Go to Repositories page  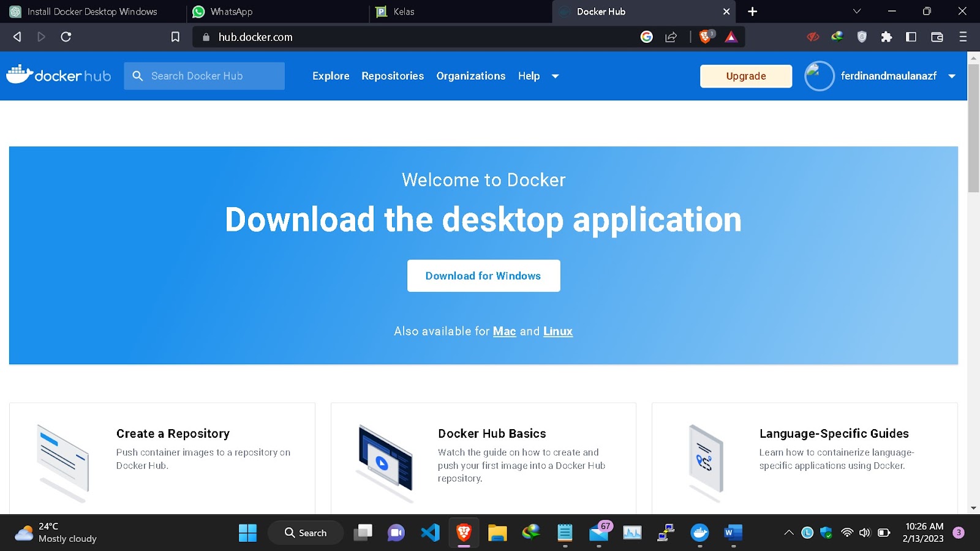click(393, 76)
